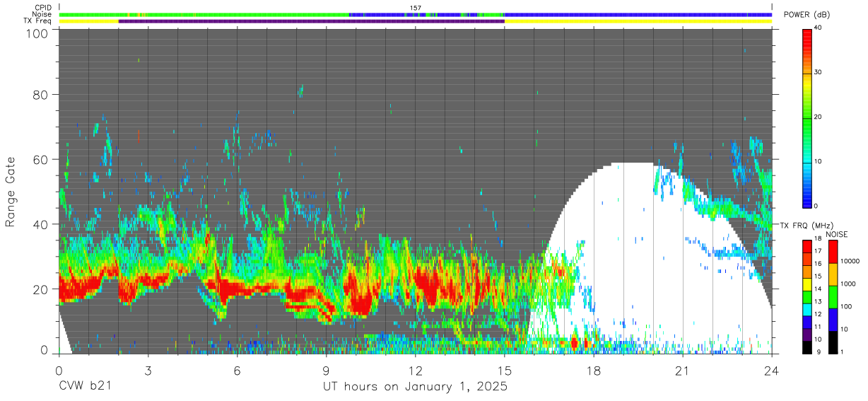Click the yellow start of the TX Freq strip
The width and height of the screenshot is (868, 401).
point(89,21)
